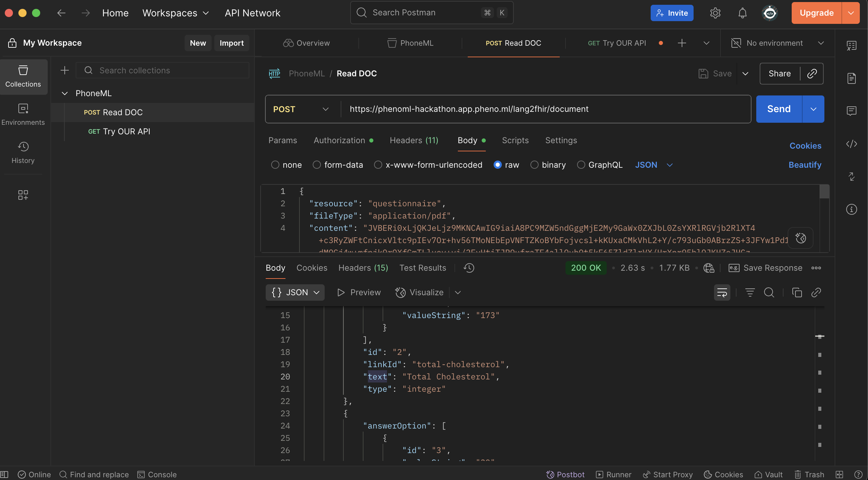Click the request body editor scrollbar thumb
The image size is (868, 480).
coord(824,192)
